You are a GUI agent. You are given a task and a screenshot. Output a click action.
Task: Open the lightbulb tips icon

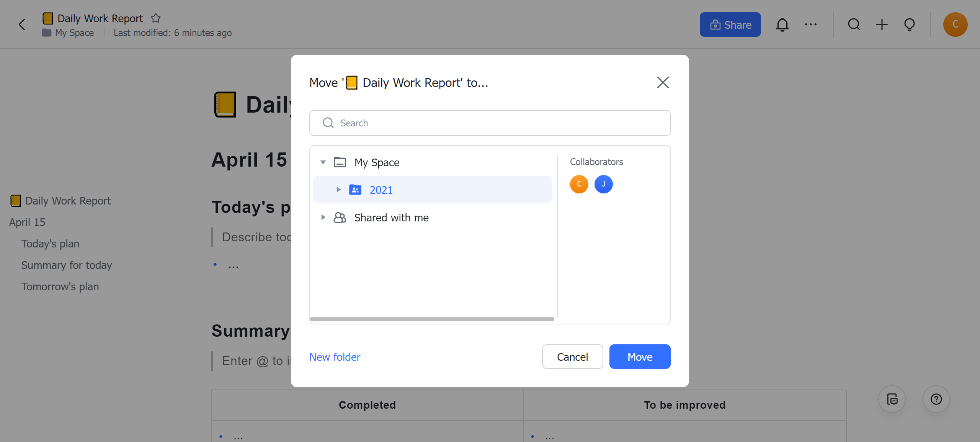(x=910, y=24)
